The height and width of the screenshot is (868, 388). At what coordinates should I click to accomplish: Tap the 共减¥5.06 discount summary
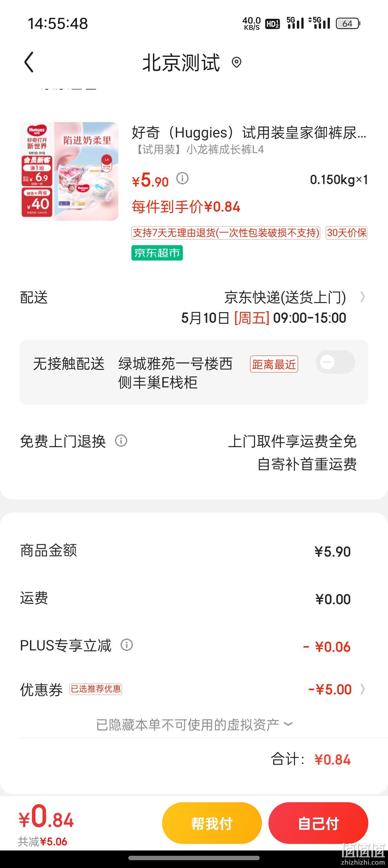click(x=43, y=842)
